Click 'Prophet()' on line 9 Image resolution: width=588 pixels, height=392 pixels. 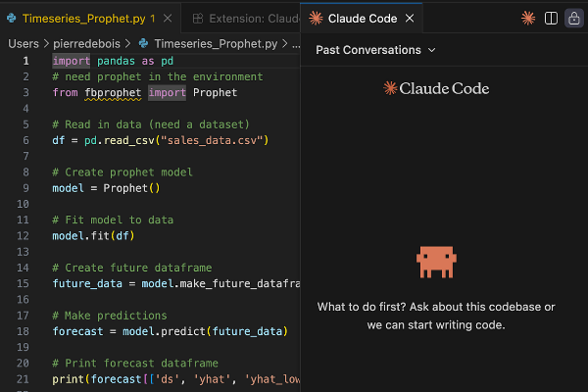pos(131,188)
